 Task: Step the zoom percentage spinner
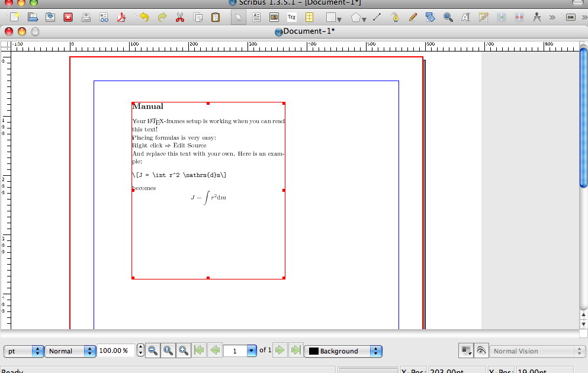(x=140, y=351)
